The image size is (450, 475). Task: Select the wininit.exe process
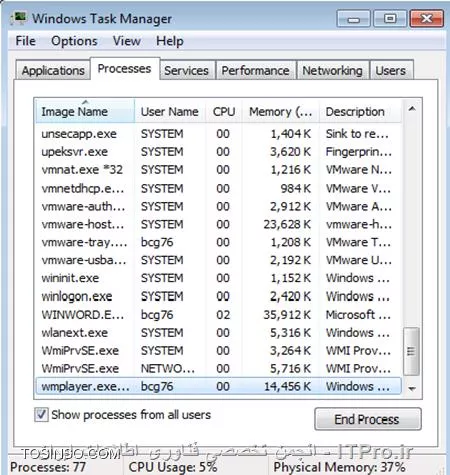click(218, 278)
